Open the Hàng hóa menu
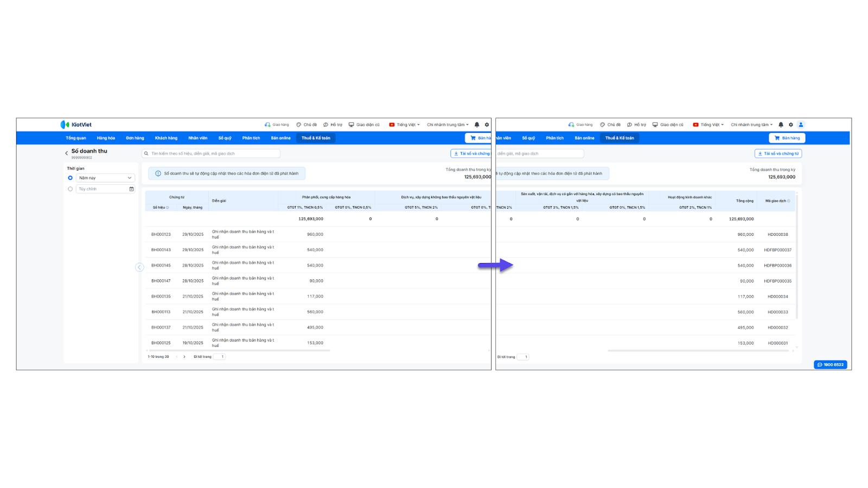 click(x=106, y=138)
